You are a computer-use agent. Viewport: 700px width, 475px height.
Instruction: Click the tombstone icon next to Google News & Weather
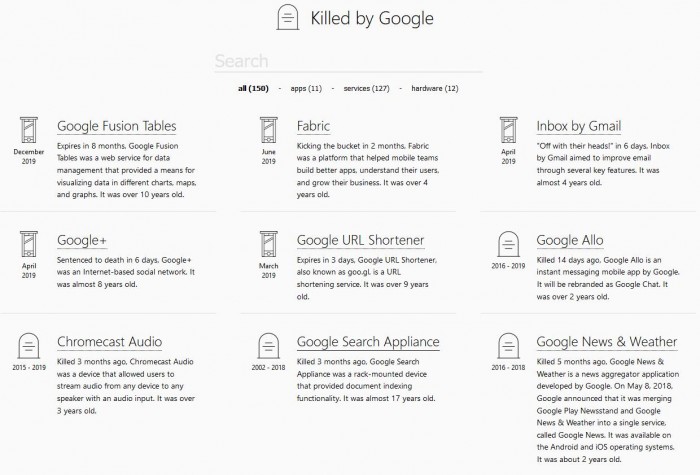tap(508, 346)
